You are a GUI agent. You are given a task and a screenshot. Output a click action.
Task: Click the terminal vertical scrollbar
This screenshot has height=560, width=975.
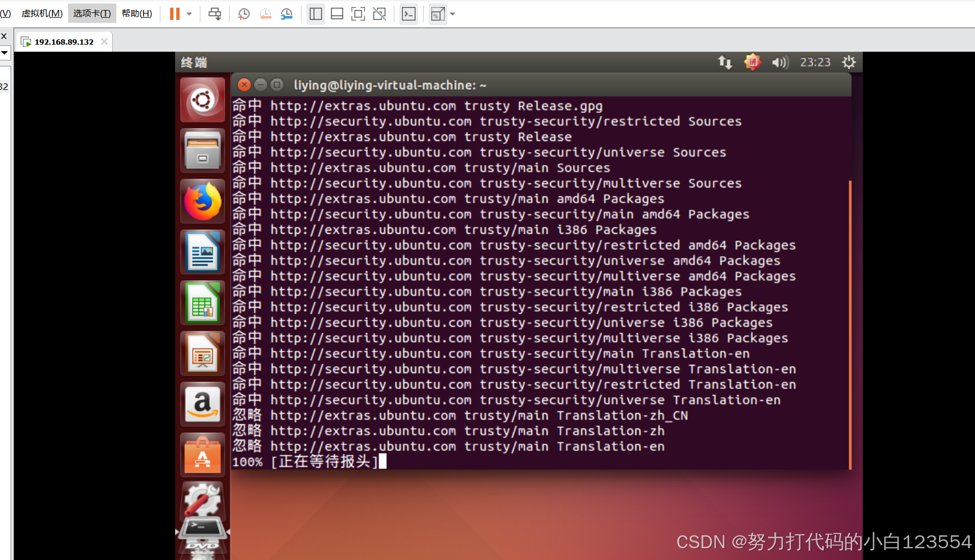850,325
